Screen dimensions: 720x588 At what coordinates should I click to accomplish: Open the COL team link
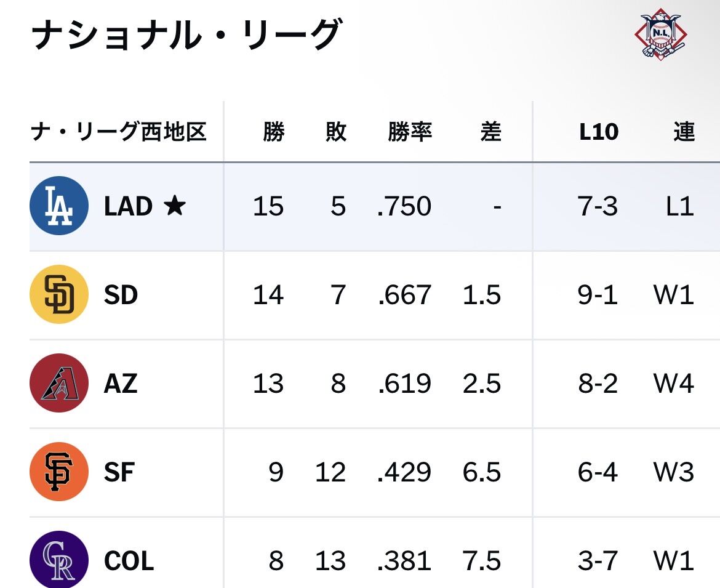(x=129, y=560)
